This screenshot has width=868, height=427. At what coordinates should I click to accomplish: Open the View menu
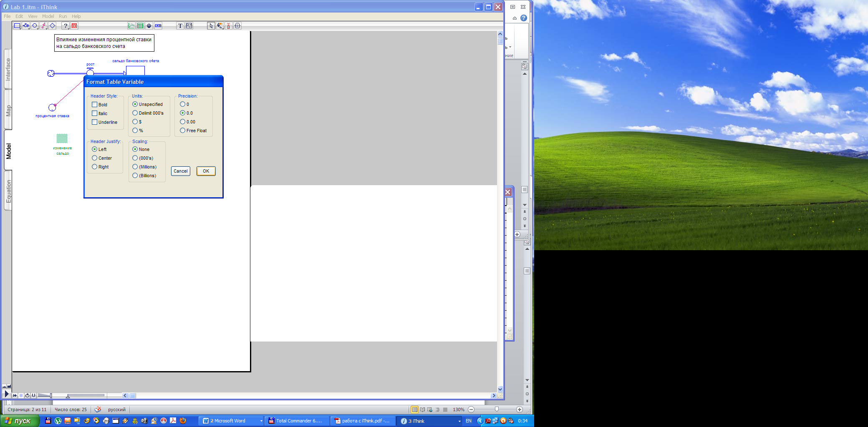point(33,16)
